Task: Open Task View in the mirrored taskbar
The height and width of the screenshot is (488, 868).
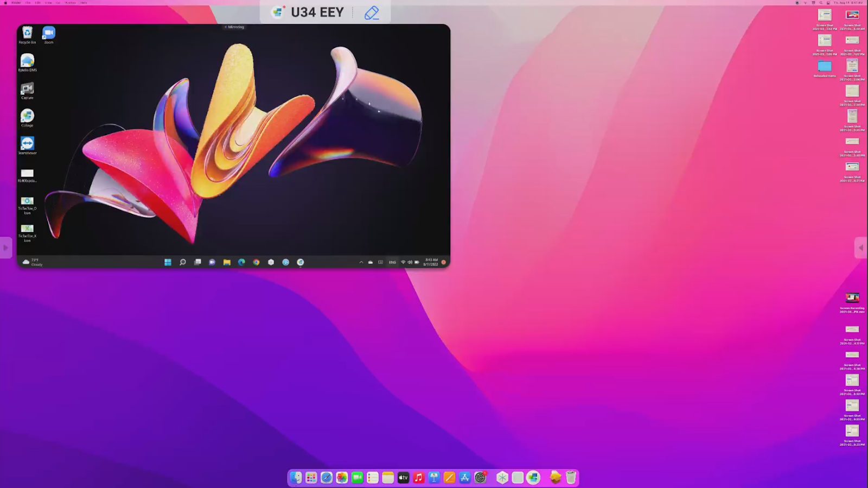Action: tap(197, 262)
